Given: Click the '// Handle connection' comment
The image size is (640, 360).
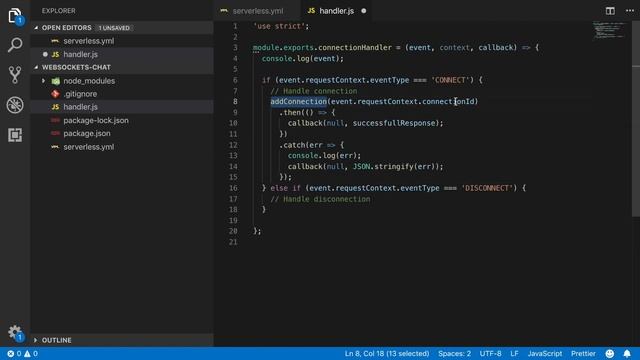Looking at the screenshot, I should (x=313, y=91).
